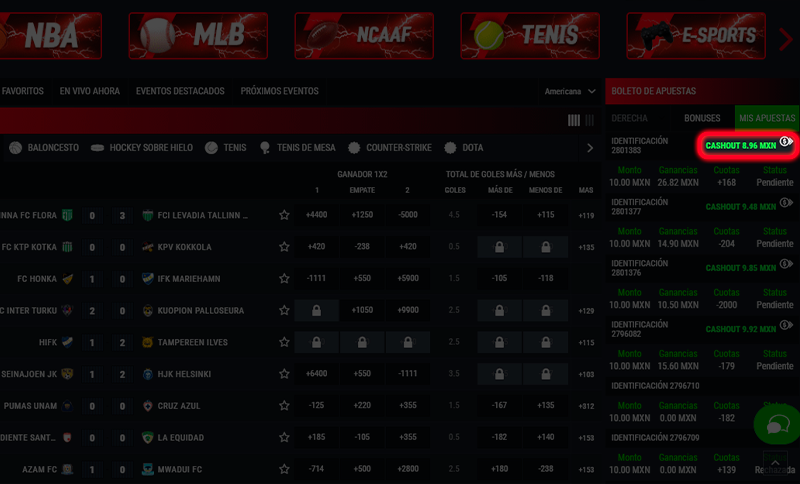Open the TENIS sports banner
This screenshot has height=484, width=800.
click(530, 36)
